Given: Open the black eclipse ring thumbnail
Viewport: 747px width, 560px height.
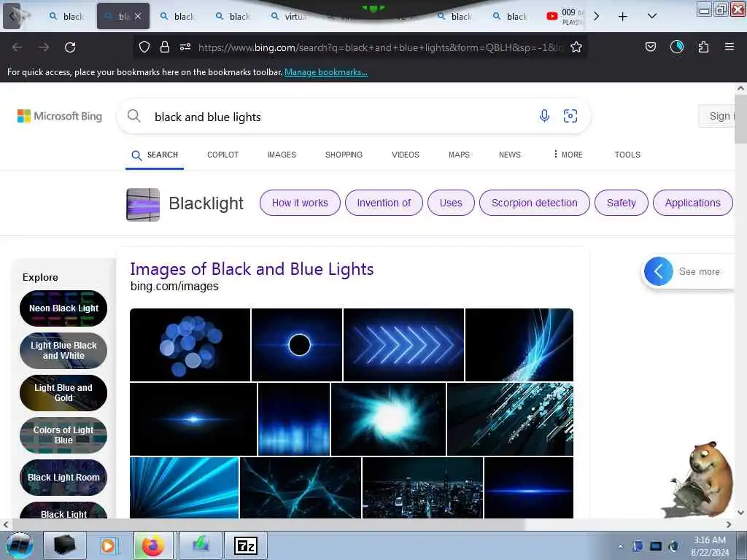Looking at the screenshot, I should (x=297, y=345).
